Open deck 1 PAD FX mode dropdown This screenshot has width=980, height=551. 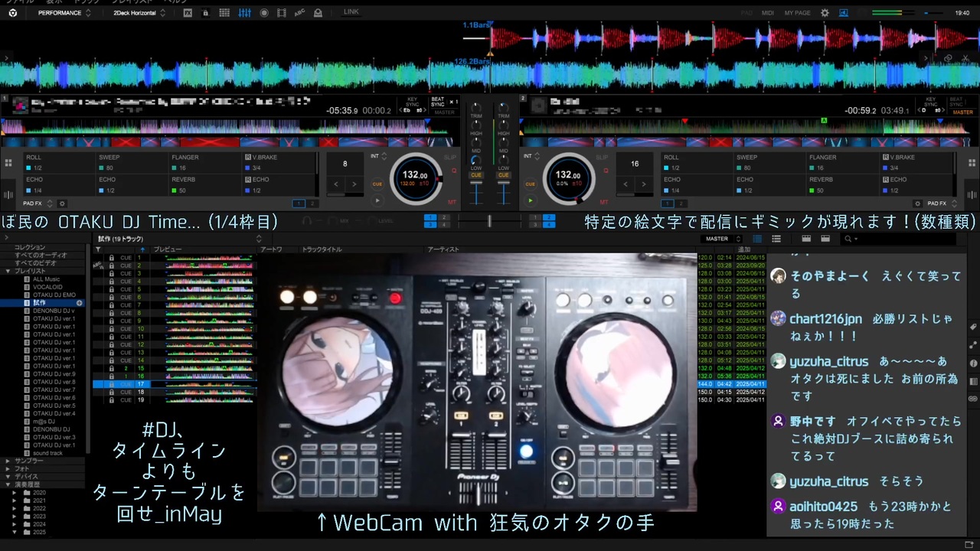(x=38, y=204)
